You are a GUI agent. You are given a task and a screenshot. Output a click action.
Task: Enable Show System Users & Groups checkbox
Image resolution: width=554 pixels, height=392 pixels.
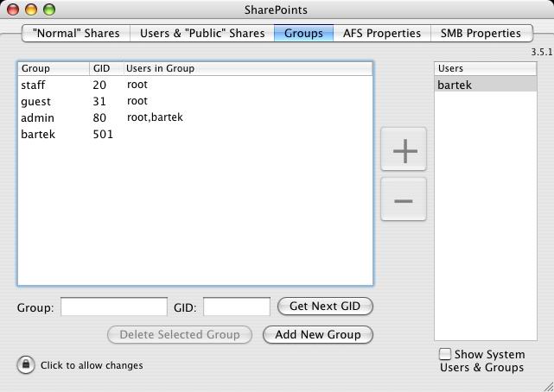click(445, 354)
